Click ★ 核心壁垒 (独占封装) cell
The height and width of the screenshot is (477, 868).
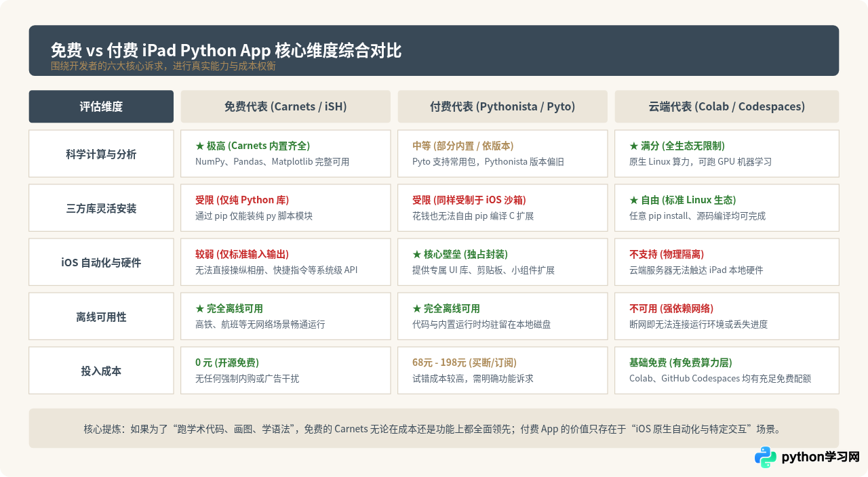click(502, 262)
